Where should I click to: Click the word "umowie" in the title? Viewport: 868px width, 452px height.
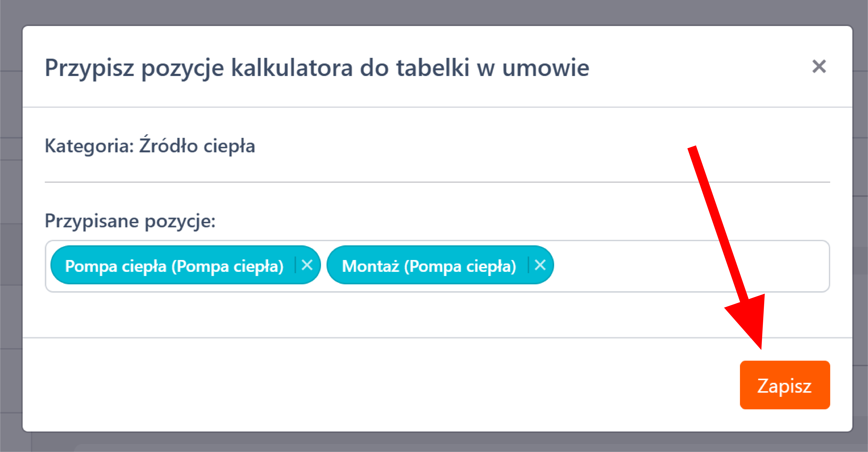pos(545,67)
